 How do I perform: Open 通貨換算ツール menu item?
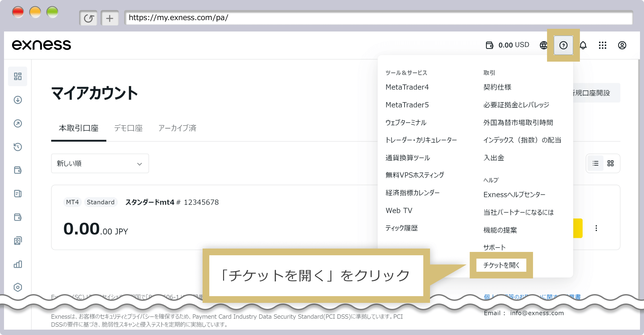pyautogui.click(x=408, y=158)
